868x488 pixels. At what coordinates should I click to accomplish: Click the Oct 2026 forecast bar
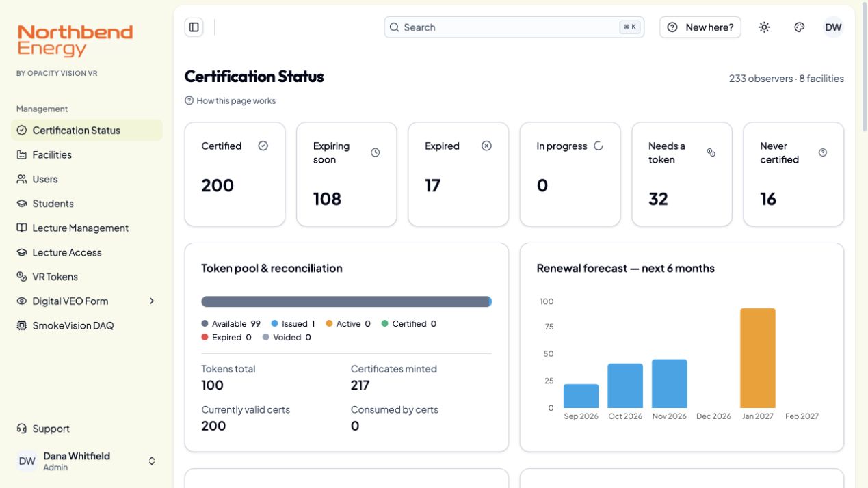tap(625, 386)
